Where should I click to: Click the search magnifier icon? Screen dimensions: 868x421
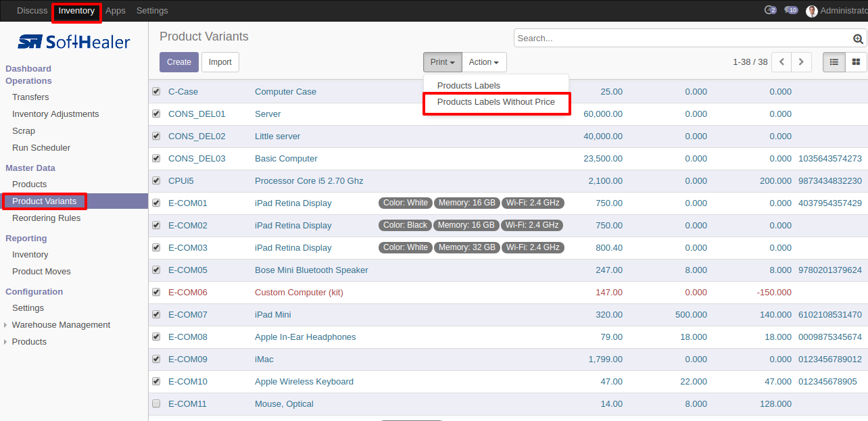859,39
